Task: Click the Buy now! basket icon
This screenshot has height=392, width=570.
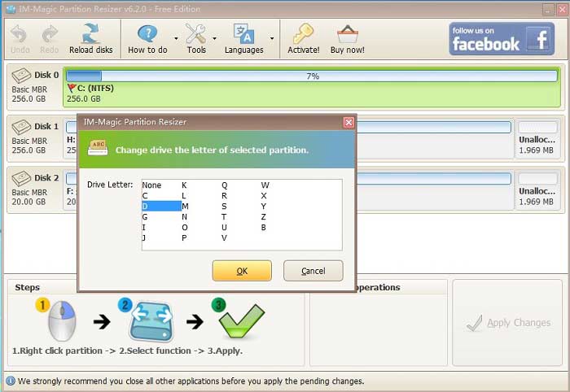Action: pyautogui.click(x=347, y=39)
